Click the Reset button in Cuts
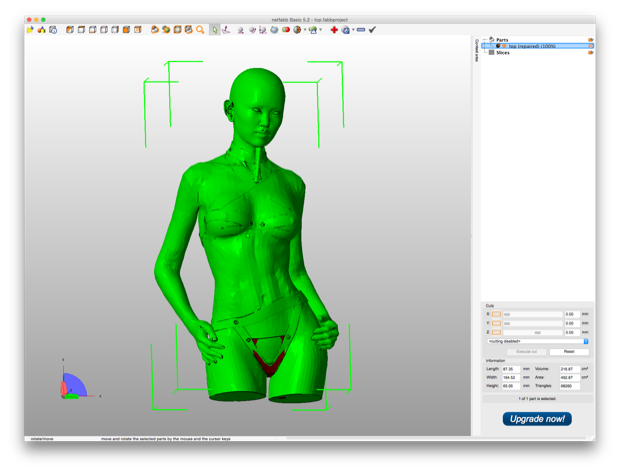Screen dimensions: 620x474 (569, 351)
